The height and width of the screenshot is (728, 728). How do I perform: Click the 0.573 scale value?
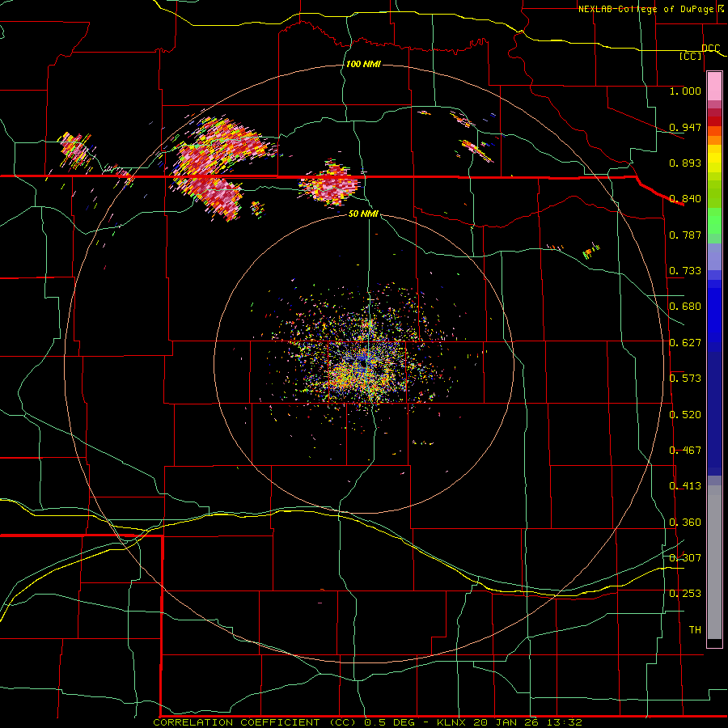(685, 379)
